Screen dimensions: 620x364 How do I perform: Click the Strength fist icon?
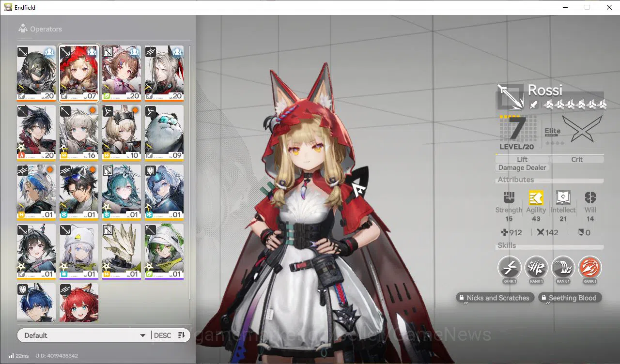click(509, 197)
